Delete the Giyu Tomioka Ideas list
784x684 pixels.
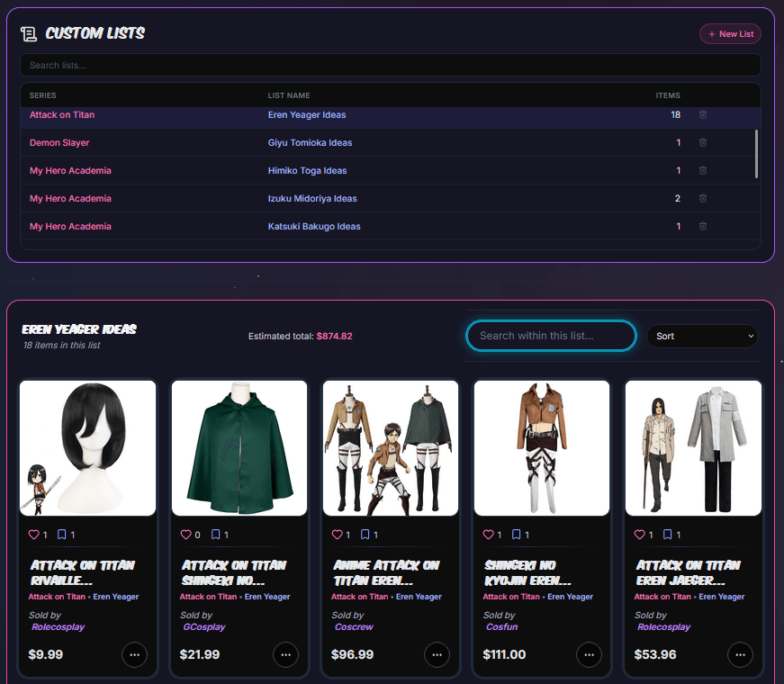click(x=702, y=143)
